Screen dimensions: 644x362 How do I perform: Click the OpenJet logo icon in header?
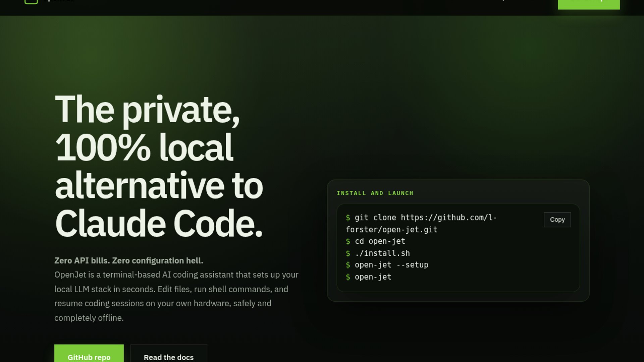(31, 1)
